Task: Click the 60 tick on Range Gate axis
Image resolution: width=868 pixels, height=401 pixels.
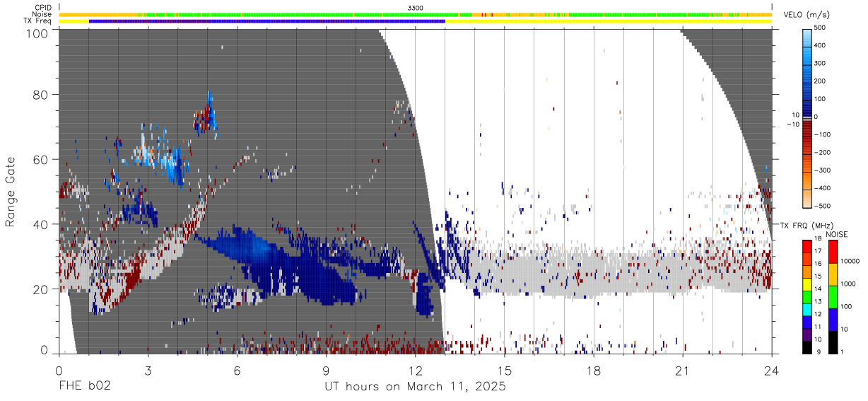Action: (x=40, y=158)
